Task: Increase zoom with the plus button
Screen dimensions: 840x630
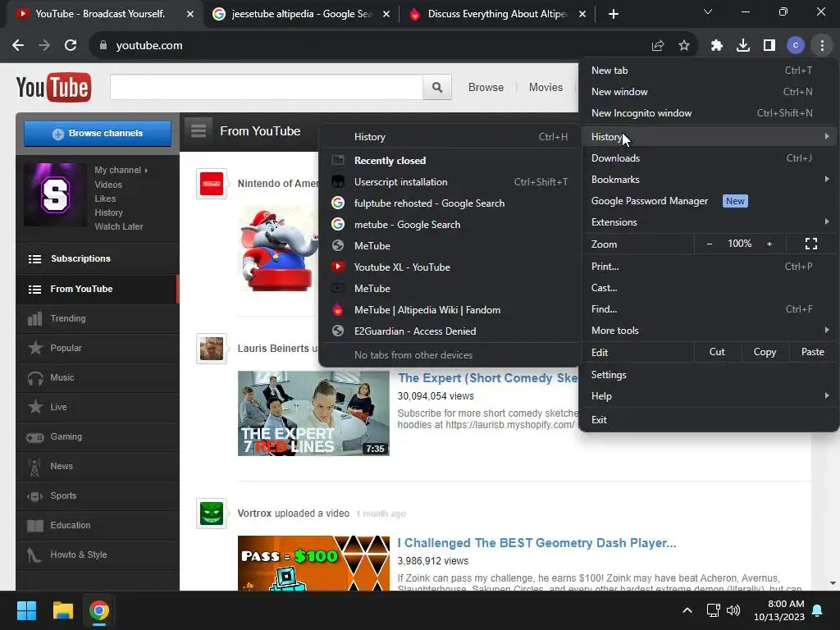Action: [x=769, y=244]
